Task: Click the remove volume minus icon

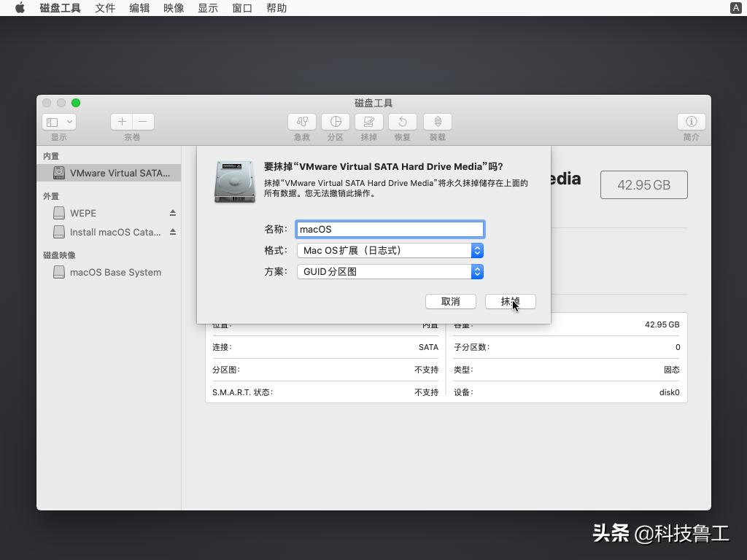Action: (x=142, y=121)
